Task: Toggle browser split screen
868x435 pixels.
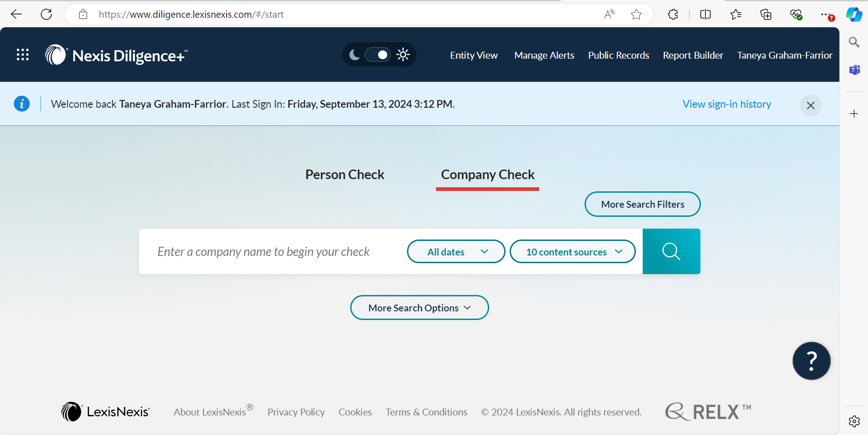Action: pos(705,15)
